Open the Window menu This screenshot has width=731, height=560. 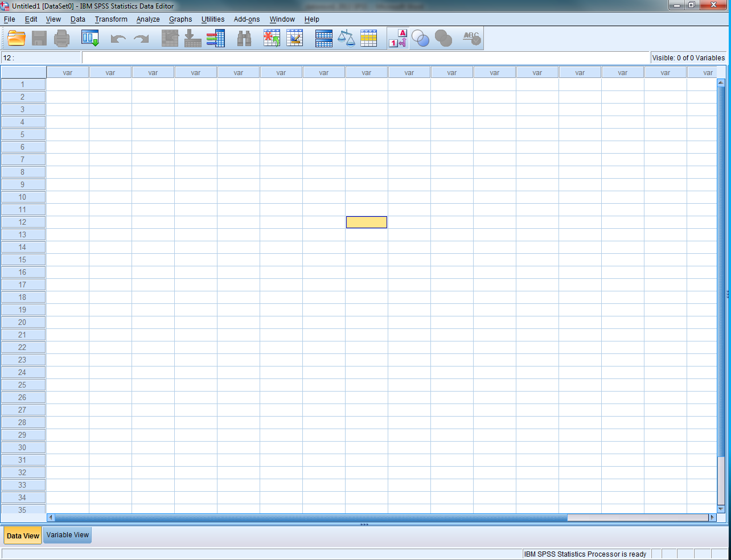282,19
